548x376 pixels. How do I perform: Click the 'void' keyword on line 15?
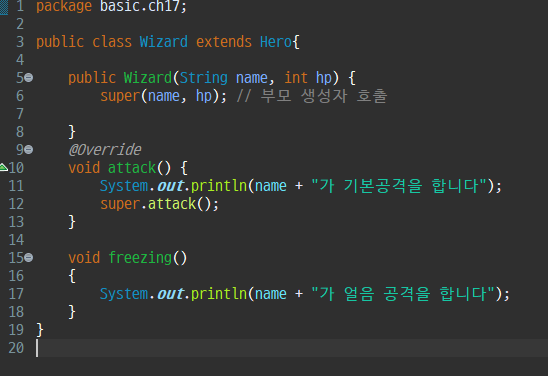pos(84,258)
